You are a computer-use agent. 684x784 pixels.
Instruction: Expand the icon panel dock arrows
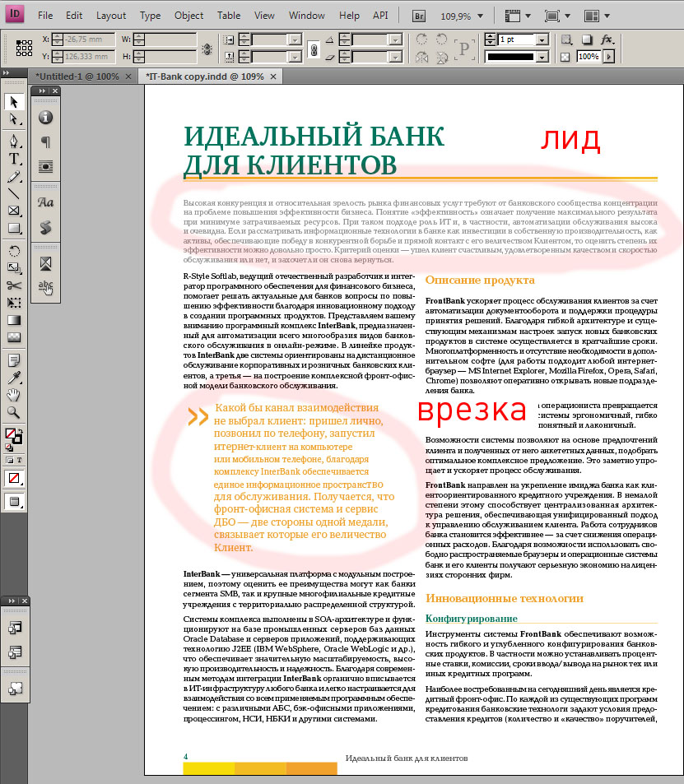pos(42,90)
